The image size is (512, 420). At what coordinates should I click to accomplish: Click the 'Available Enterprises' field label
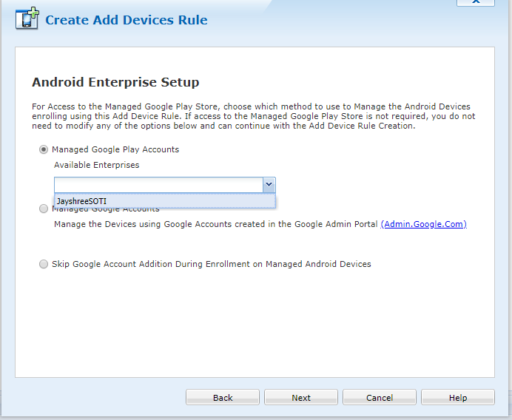(x=96, y=165)
